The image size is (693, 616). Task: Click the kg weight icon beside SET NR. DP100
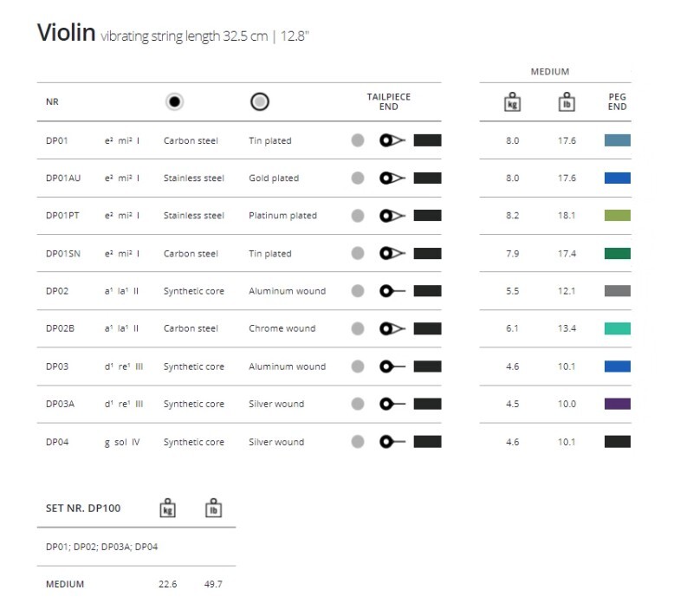[167, 509]
